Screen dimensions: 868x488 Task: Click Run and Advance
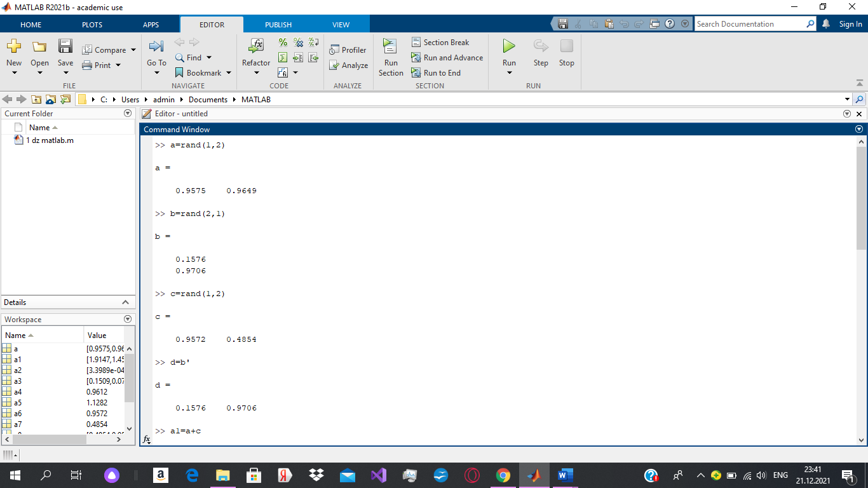click(447, 57)
